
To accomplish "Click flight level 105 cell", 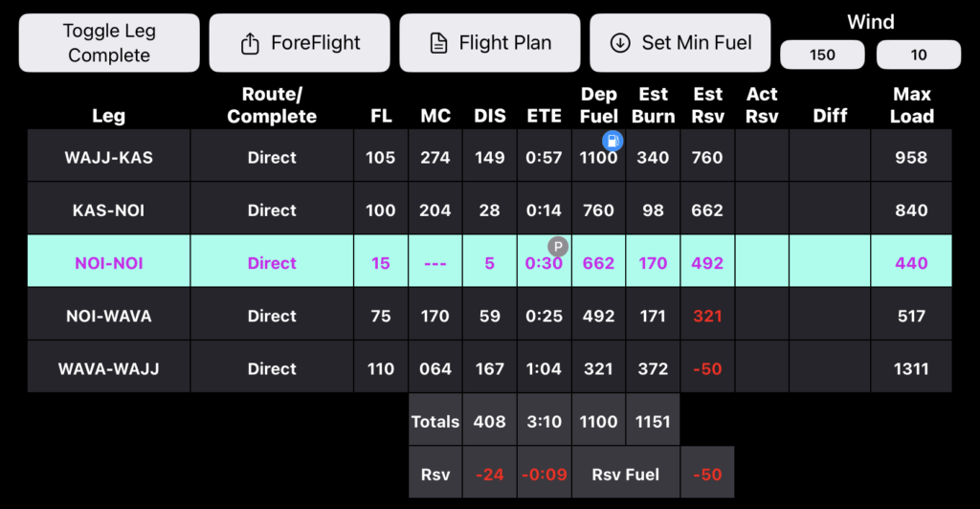I will pos(381,158).
